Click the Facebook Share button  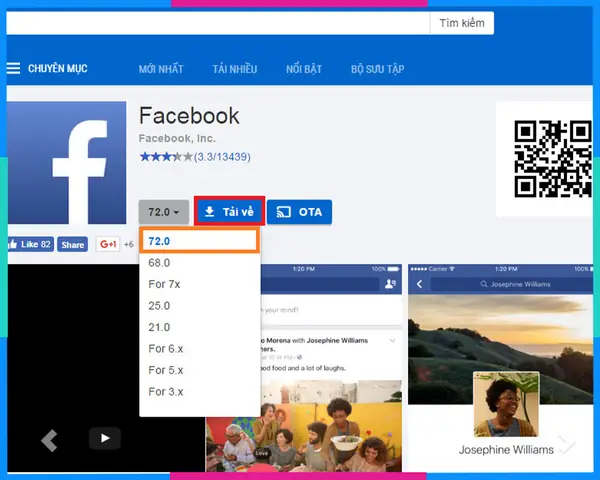pos(72,244)
